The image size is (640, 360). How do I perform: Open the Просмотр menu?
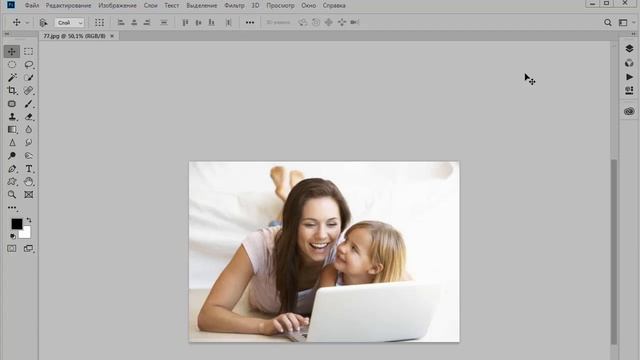click(x=280, y=5)
